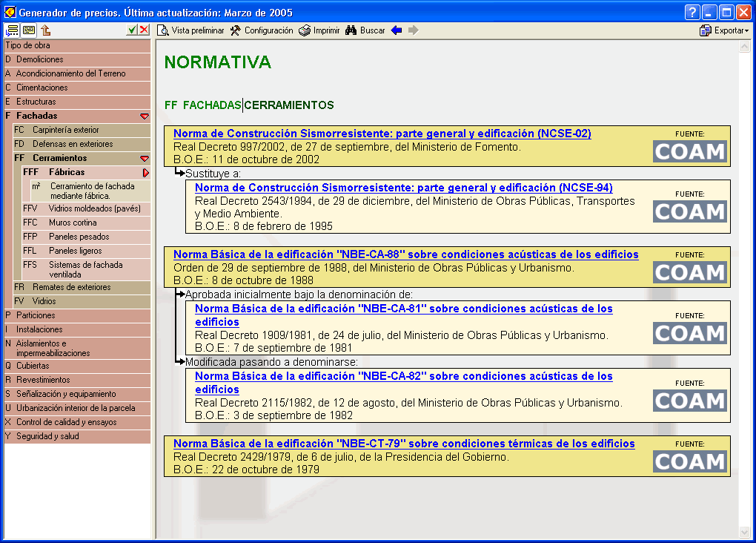Select D Demoliciones chapter
The height and width of the screenshot is (543, 756).
[77, 59]
